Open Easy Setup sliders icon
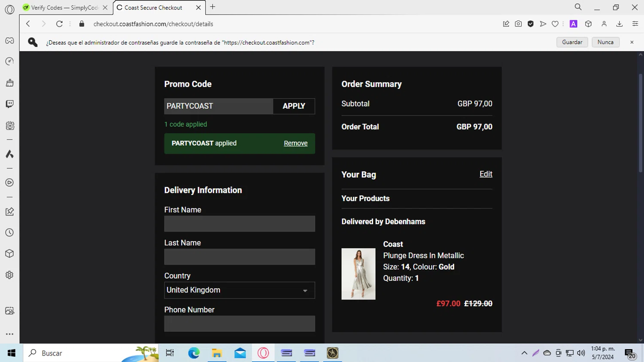The height and width of the screenshot is (362, 644). click(x=635, y=24)
